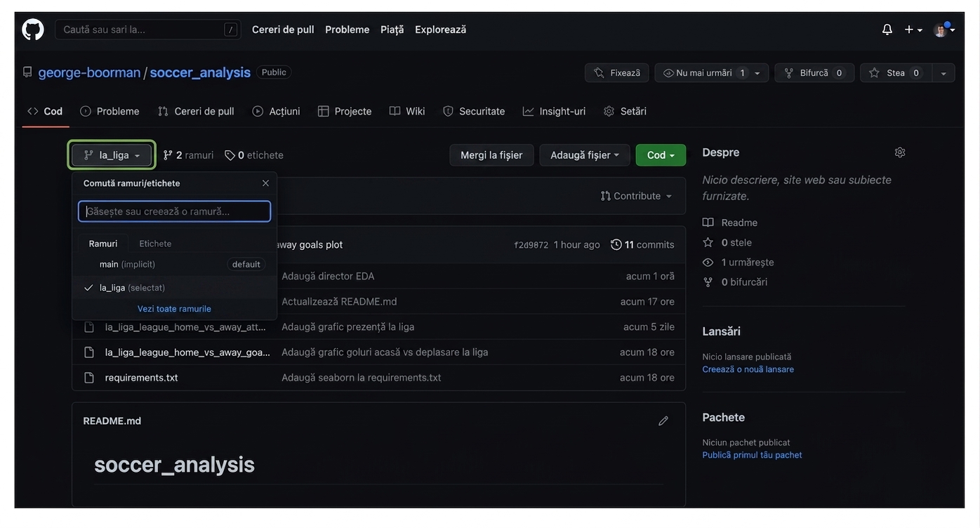The width and height of the screenshot is (980, 528).
Task: Edit README with the pencil icon
Action: click(x=663, y=421)
